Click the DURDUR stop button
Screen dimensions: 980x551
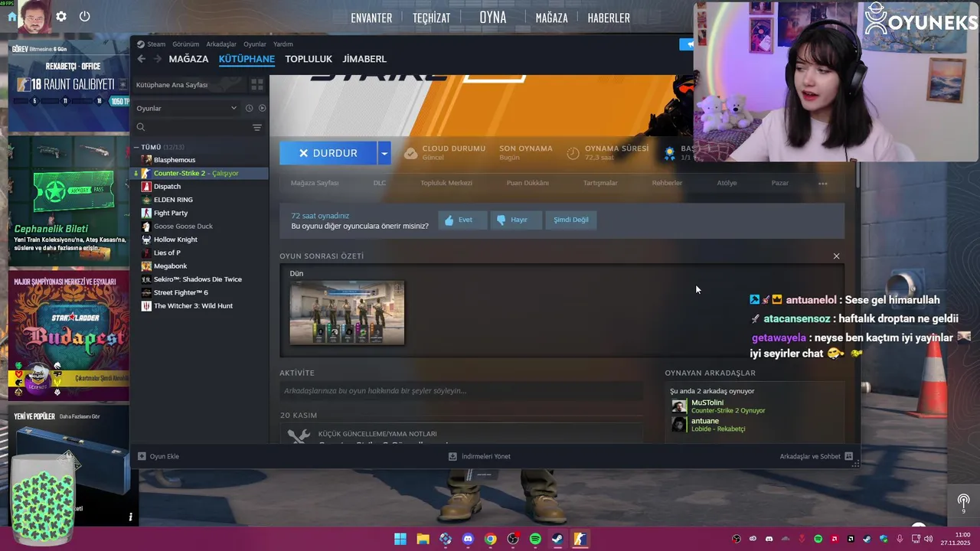point(328,153)
